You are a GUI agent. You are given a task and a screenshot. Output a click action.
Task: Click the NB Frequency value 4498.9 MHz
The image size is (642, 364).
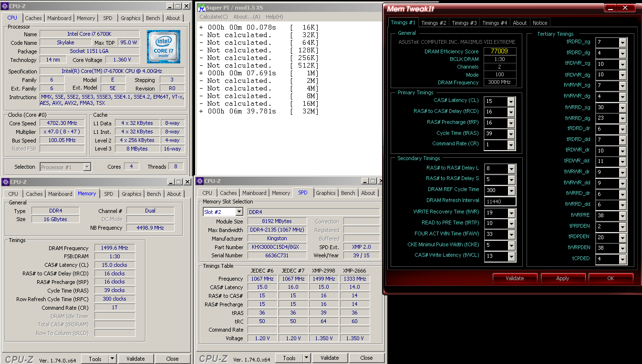pyautogui.click(x=151, y=228)
